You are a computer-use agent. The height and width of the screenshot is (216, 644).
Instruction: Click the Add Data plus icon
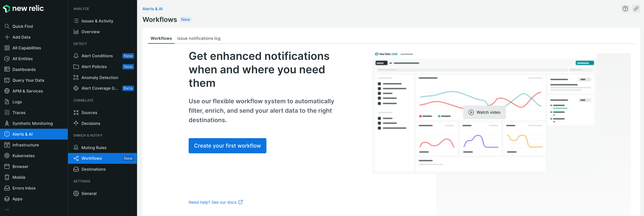tap(7, 37)
